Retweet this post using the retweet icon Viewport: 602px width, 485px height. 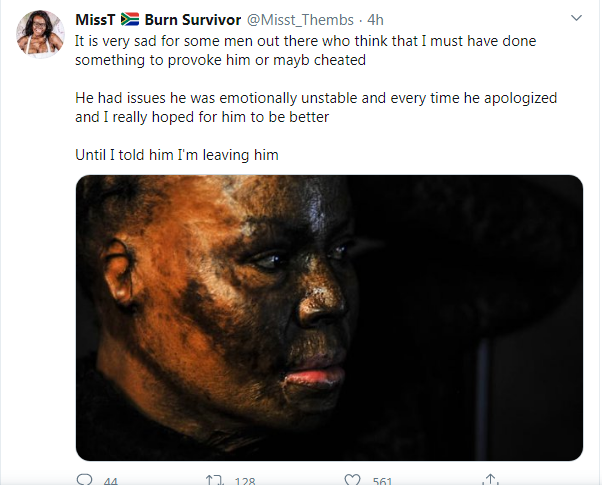(x=213, y=480)
